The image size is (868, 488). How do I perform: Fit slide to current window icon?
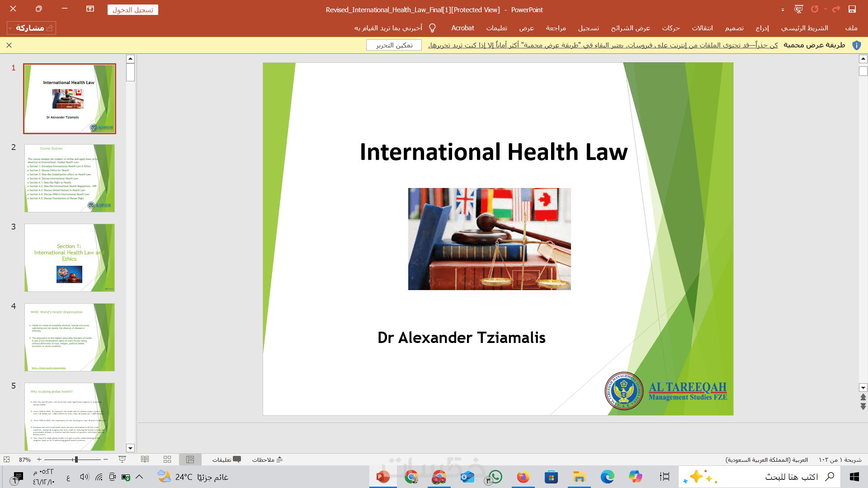[6, 460]
